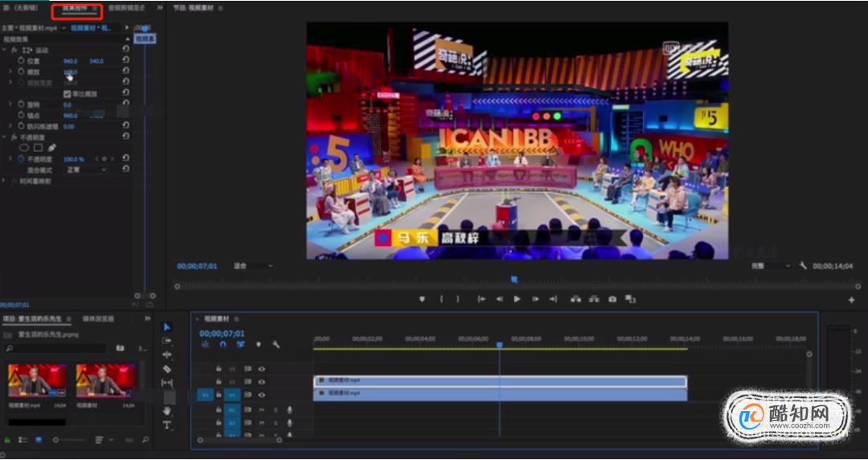Viewport: 868px width, 460px height.
Task: Click the program monitor playhead marker
Action: [514, 280]
